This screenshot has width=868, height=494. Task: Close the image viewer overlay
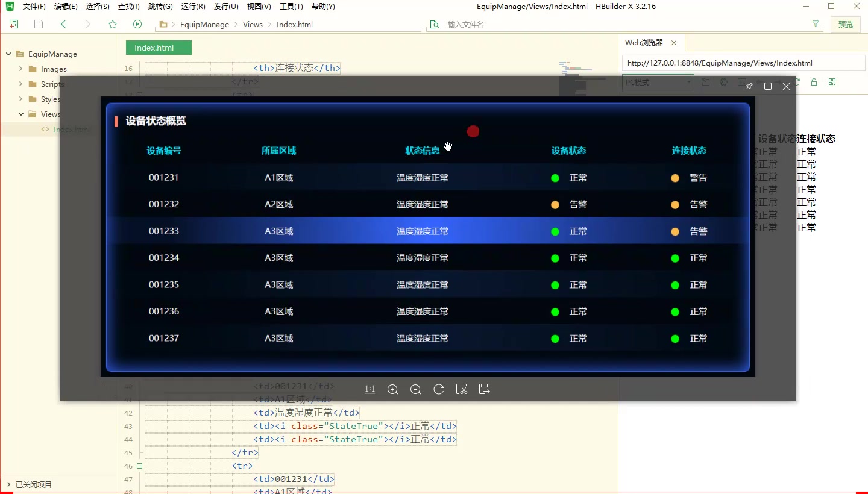point(786,86)
